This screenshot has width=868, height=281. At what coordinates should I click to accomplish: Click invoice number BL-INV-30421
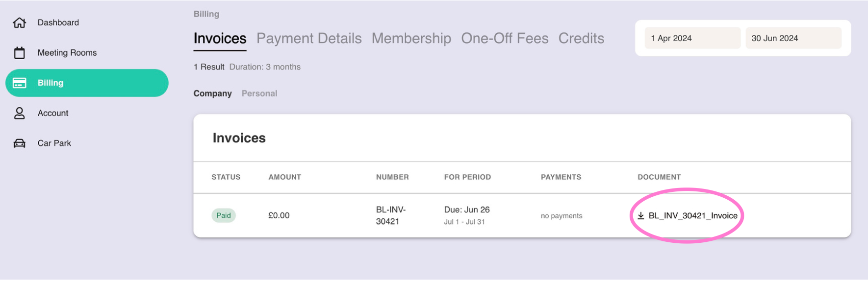[x=390, y=215]
